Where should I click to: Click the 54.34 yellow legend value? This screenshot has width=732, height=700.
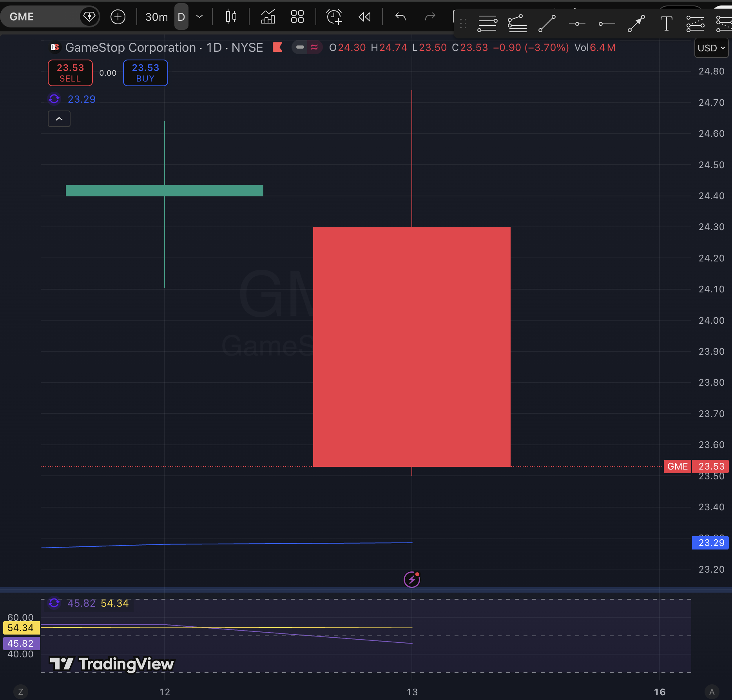(115, 603)
